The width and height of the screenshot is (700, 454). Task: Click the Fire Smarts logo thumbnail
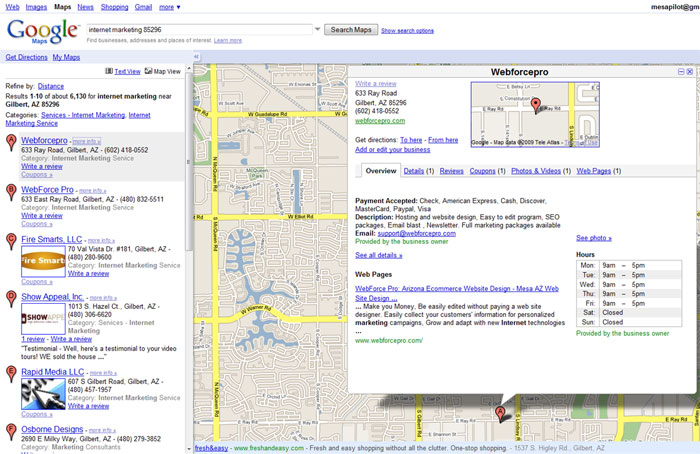pyautogui.click(x=43, y=261)
